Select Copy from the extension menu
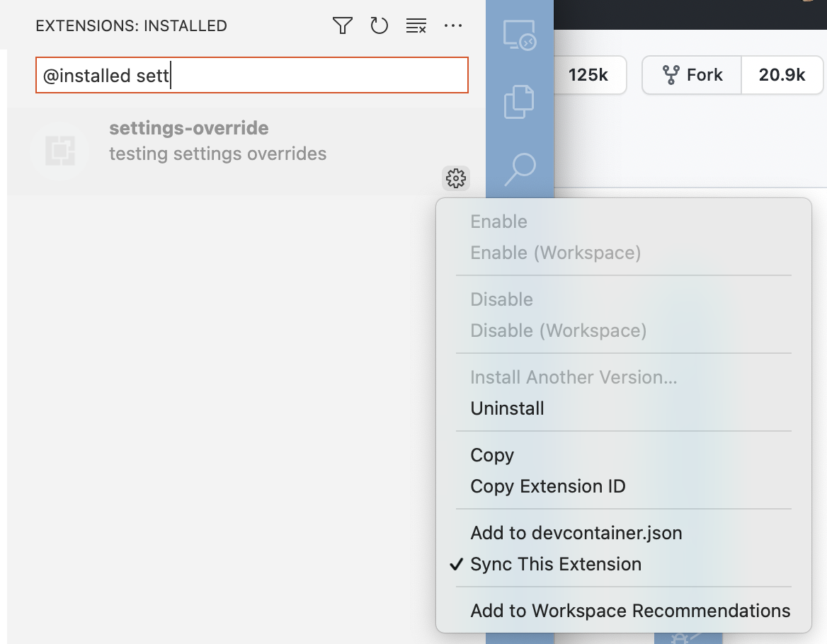This screenshot has width=827, height=644. pyautogui.click(x=492, y=455)
